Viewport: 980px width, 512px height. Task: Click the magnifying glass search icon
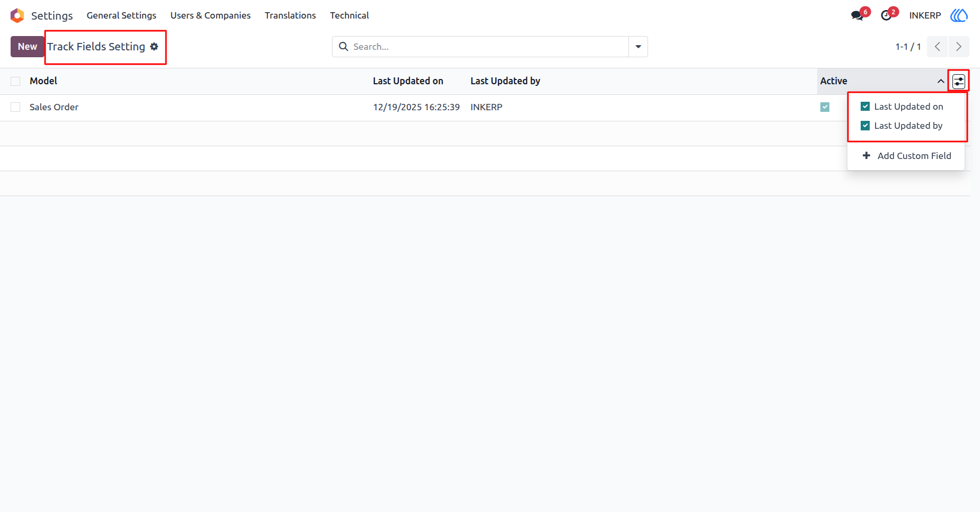344,47
